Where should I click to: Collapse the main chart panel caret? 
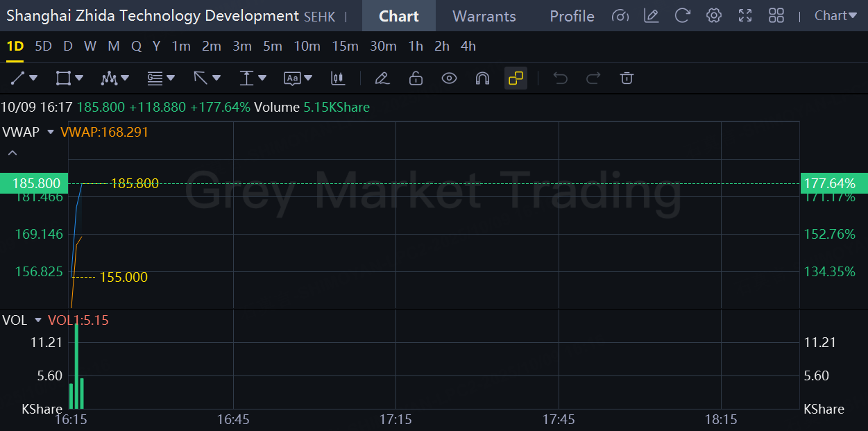pyautogui.click(x=12, y=153)
